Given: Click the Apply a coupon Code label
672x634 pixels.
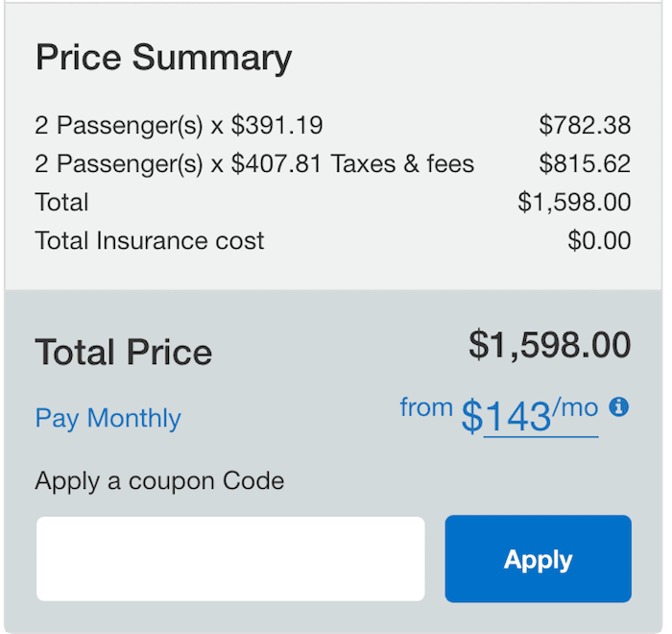Looking at the screenshot, I should tap(159, 481).
